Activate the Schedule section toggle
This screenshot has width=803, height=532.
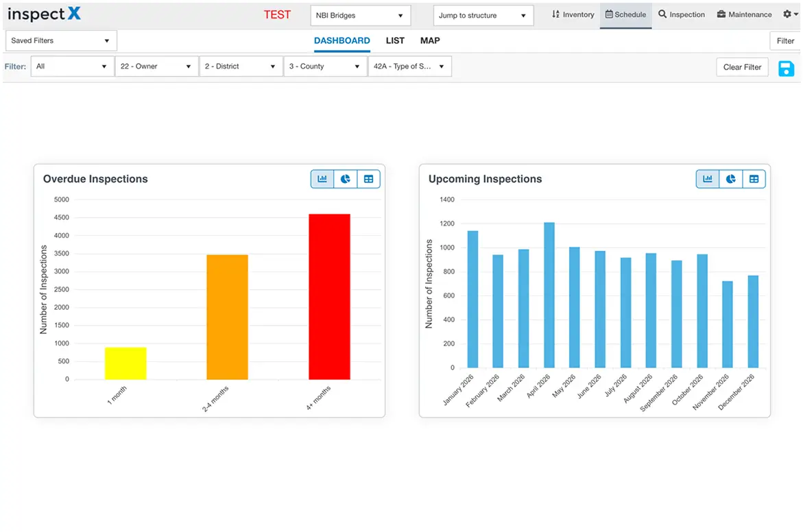click(625, 14)
